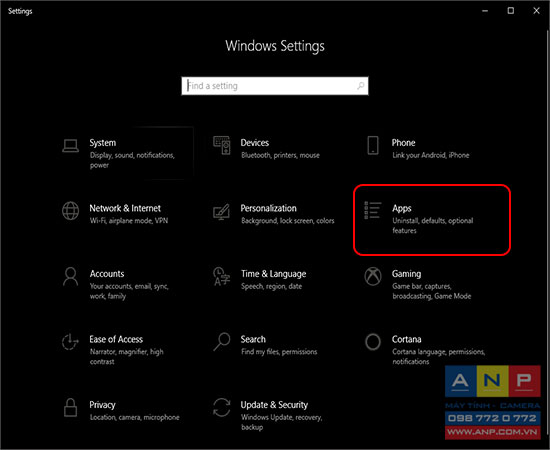Viewport: 550px width, 450px height.
Task: Open the Update & Security label
Action: (x=274, y=405)
